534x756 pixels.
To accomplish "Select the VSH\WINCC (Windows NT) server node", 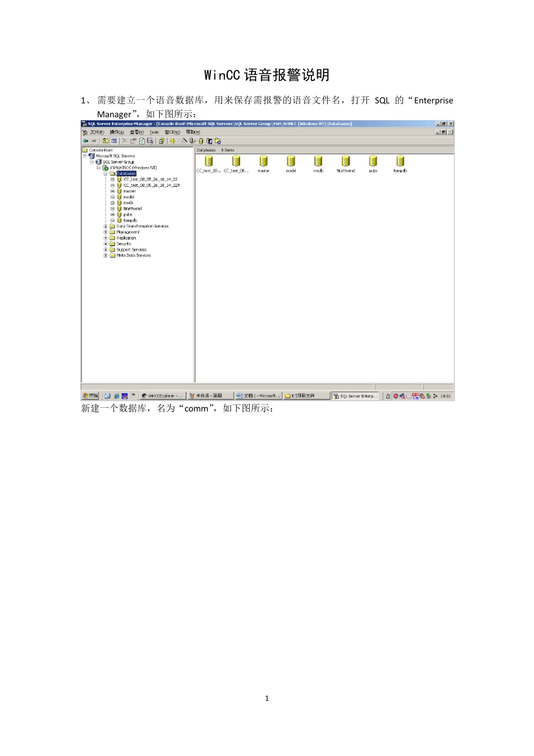I will (x=133, y=168).
